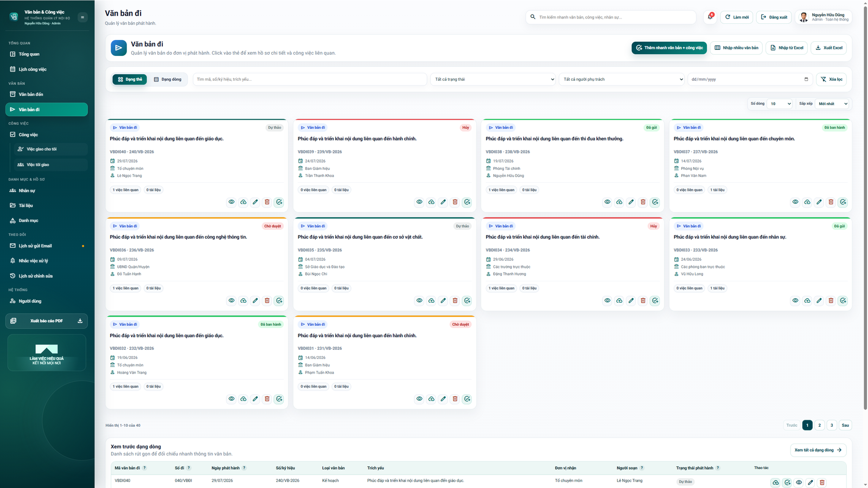The width and height of the screenshot is (868, 488).
Task: Upload file for card VBDI032
Action: 244,399
